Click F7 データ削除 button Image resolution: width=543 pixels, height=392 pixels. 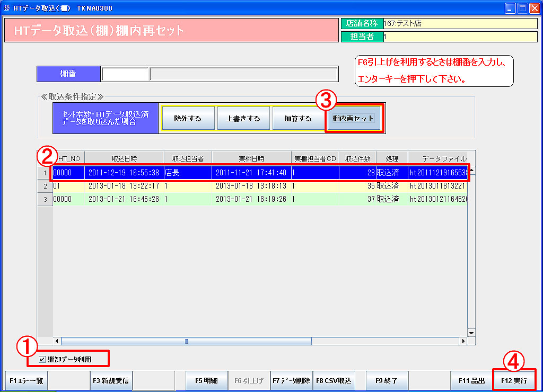click(x=291, y=380)
